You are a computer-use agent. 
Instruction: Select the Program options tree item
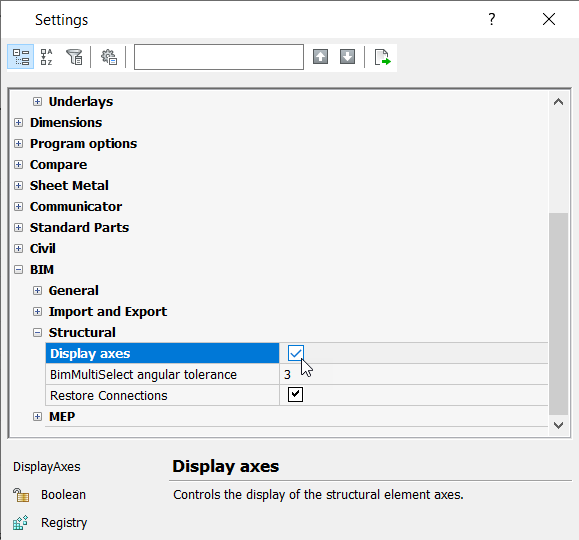pos(83,143)
